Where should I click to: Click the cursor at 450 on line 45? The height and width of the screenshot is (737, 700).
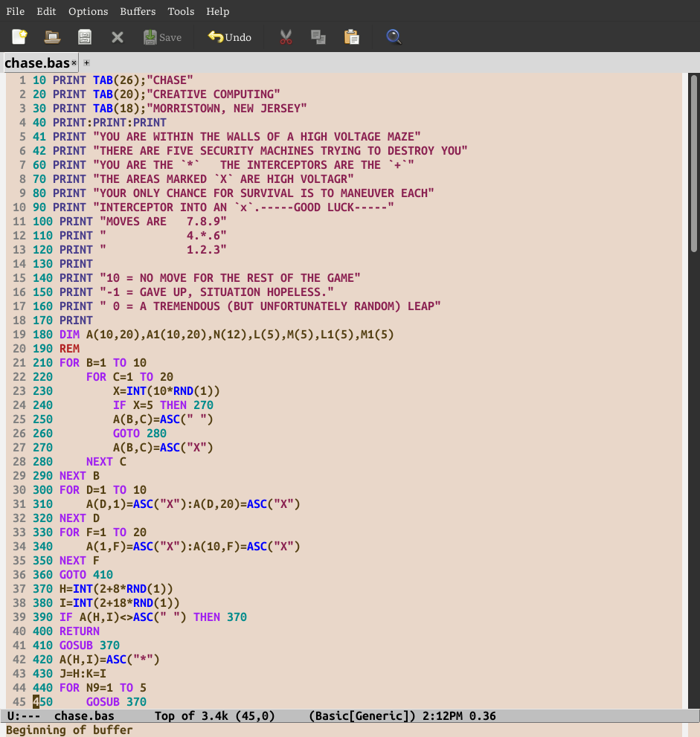pyautogui.click(x=36, y=702)
